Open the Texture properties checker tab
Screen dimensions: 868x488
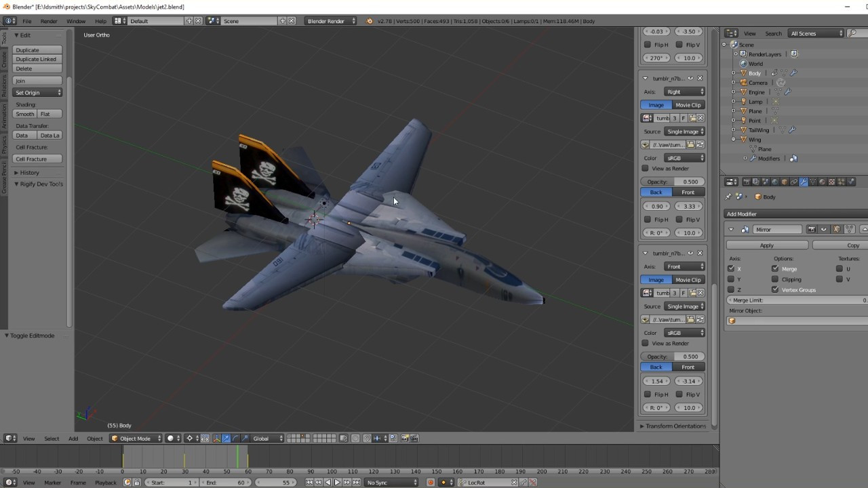point(832,182)
